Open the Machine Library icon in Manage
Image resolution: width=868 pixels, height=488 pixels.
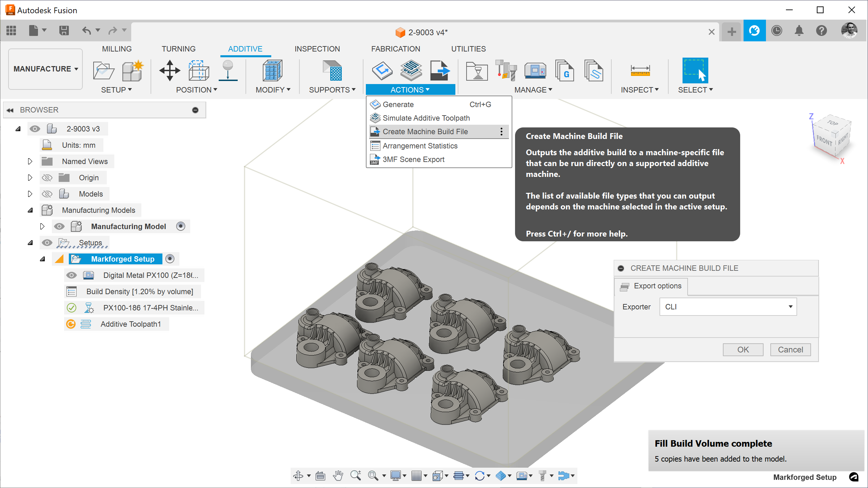point(535,70)
